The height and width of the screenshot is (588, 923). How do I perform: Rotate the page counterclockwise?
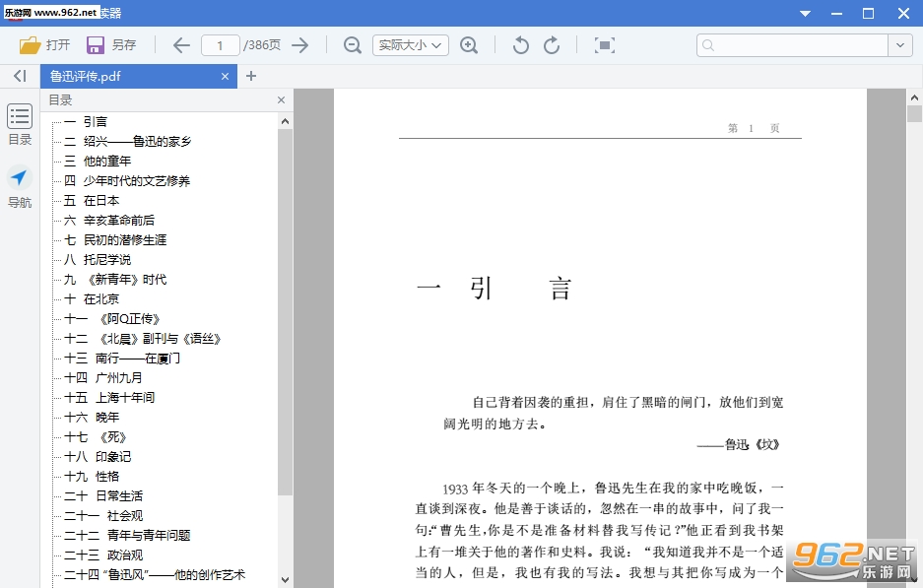tap(520, 45)
